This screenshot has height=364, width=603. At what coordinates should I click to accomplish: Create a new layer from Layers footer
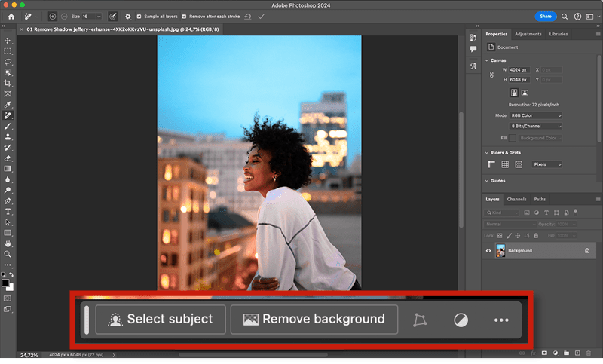coord(577,353)
